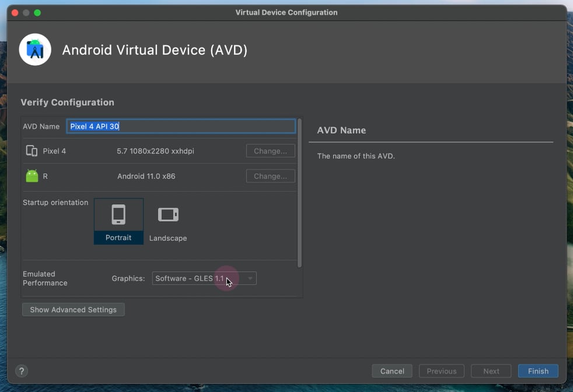This screenshot has height=392, width=573.
Task: Open help with the question mark button
Action: click(22, 371)
